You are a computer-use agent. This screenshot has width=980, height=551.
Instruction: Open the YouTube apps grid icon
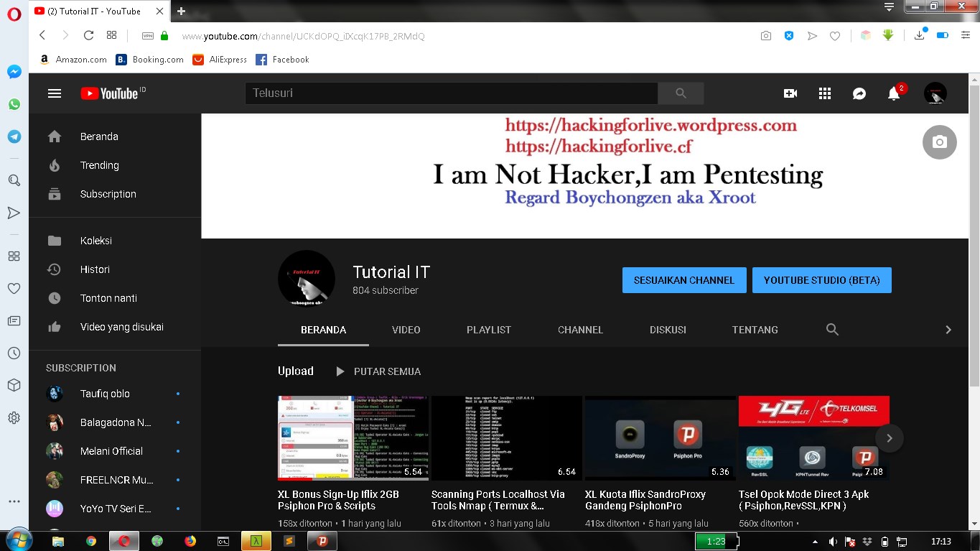(825, 93)
